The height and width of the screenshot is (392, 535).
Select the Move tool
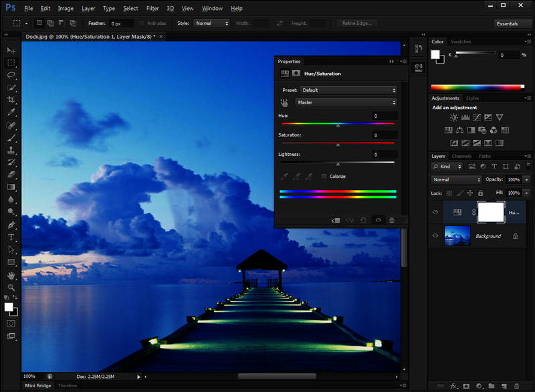[11, 51]
